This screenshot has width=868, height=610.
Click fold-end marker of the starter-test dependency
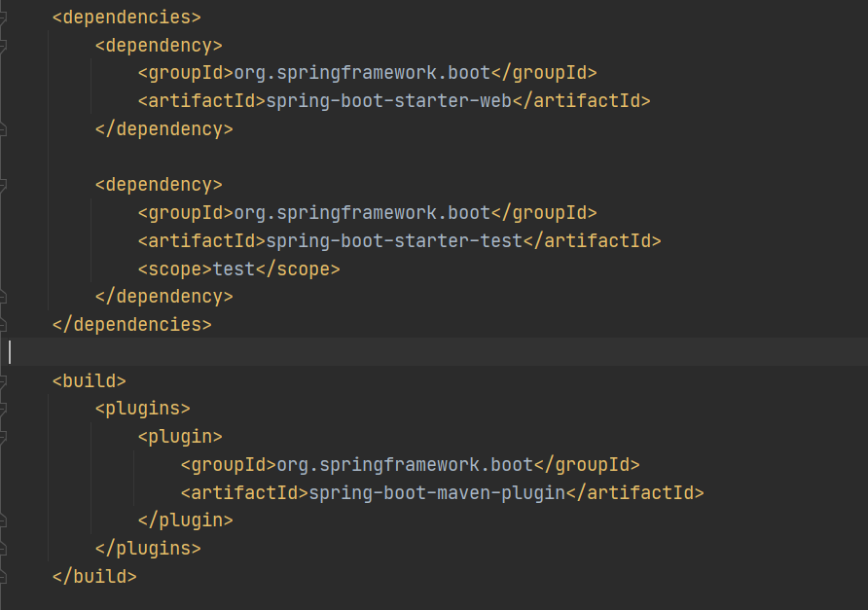3,297
